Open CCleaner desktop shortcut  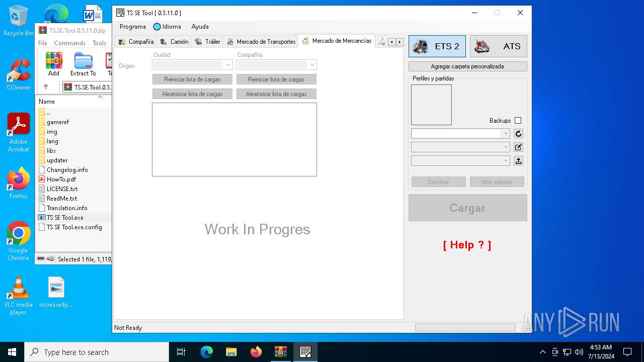[19, 75]
